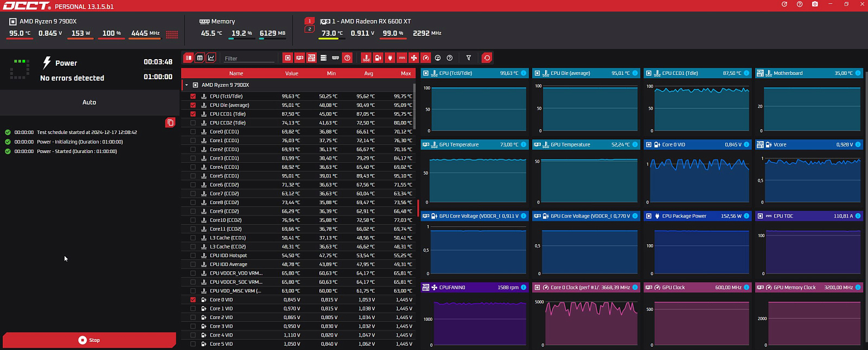Sort table by Max column
Image resolution: width=868 pixels, height=350 pixels.
click(x=406, y=73)
